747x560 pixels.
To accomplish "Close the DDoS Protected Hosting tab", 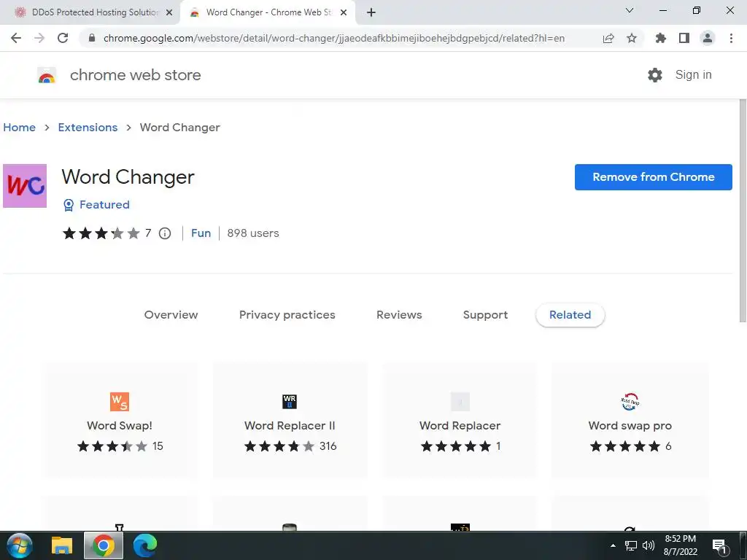I will [x=169, y=13].
